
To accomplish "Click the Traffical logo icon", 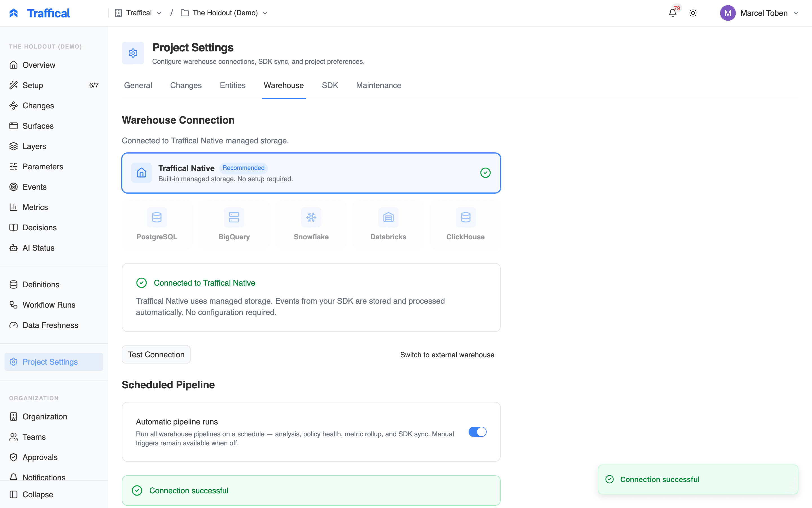I will pyautogui.click(x=14, y=13).
